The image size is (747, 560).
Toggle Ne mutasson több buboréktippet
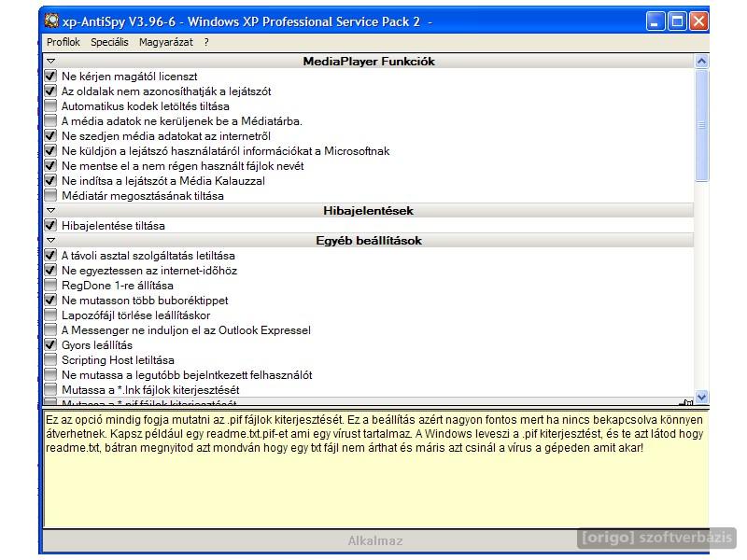pyautogui.click(x=50, y=300)
